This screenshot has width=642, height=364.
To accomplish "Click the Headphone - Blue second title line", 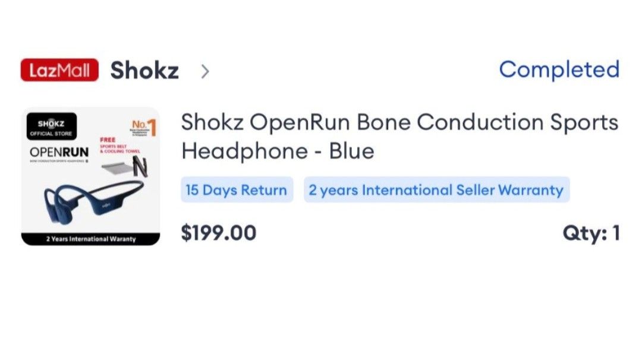I will pyautogui.click(x=277, y=151).
